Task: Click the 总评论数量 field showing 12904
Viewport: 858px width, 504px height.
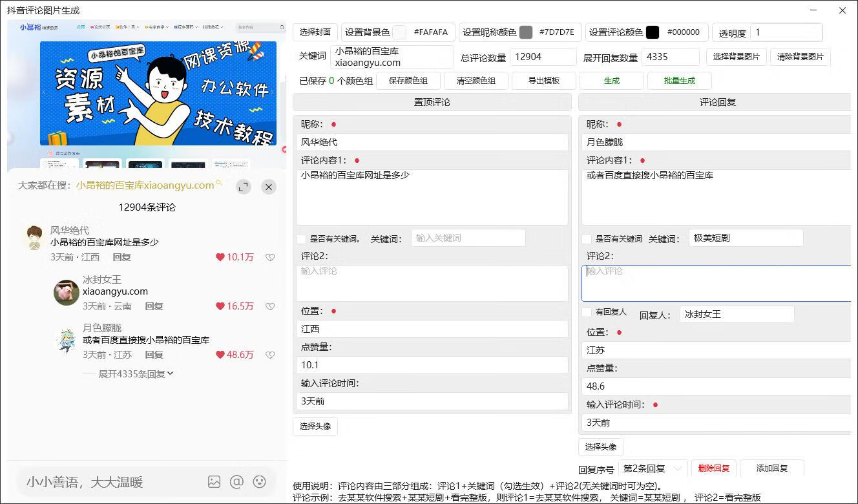Action: click(x=543, y=57)
